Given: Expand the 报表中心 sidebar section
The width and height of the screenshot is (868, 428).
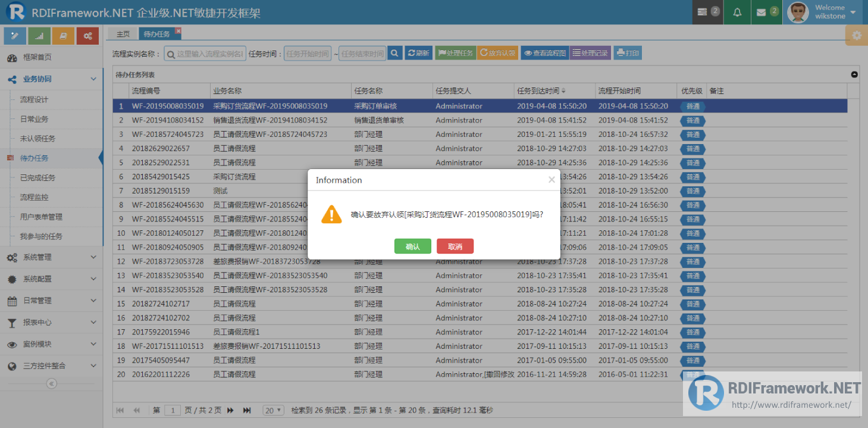Looking at the screenshot, I should 51,322.
